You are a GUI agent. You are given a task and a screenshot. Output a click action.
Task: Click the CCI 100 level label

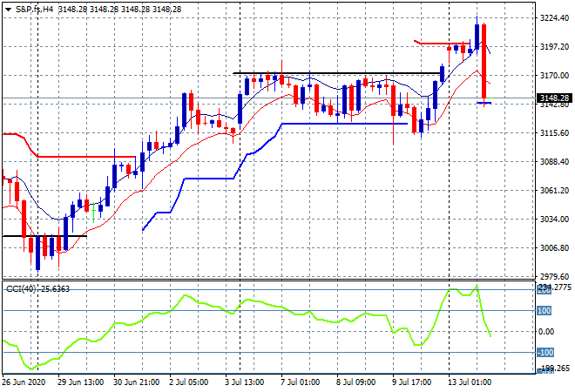point(544,311)
